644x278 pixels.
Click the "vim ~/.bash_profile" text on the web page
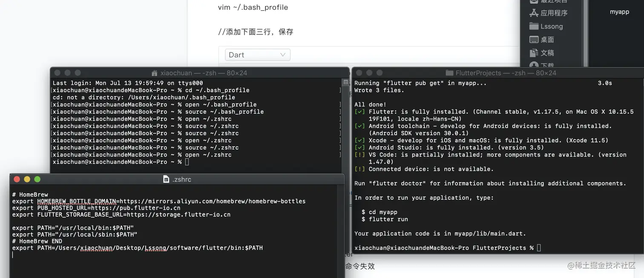click(x=253, y=7)
